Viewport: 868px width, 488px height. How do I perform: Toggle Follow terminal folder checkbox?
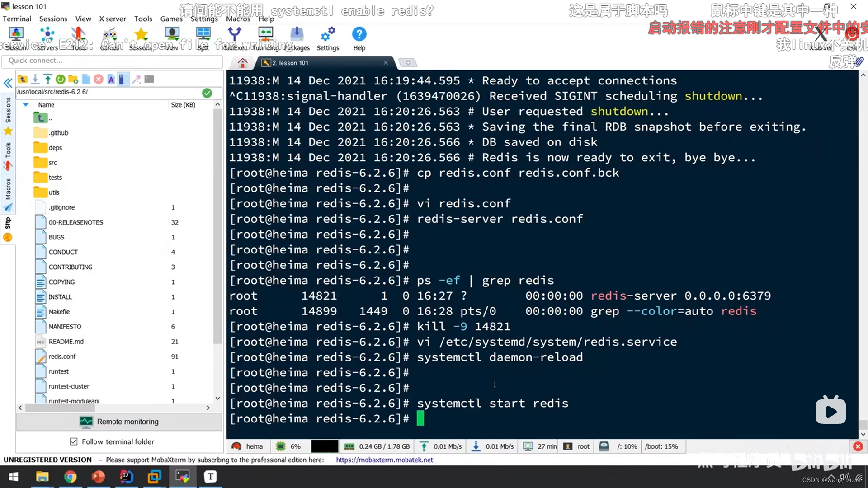[74, 441]
